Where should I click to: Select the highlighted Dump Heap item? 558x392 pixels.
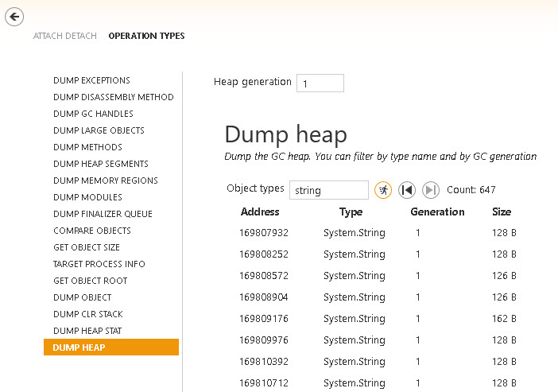[111, 347]
